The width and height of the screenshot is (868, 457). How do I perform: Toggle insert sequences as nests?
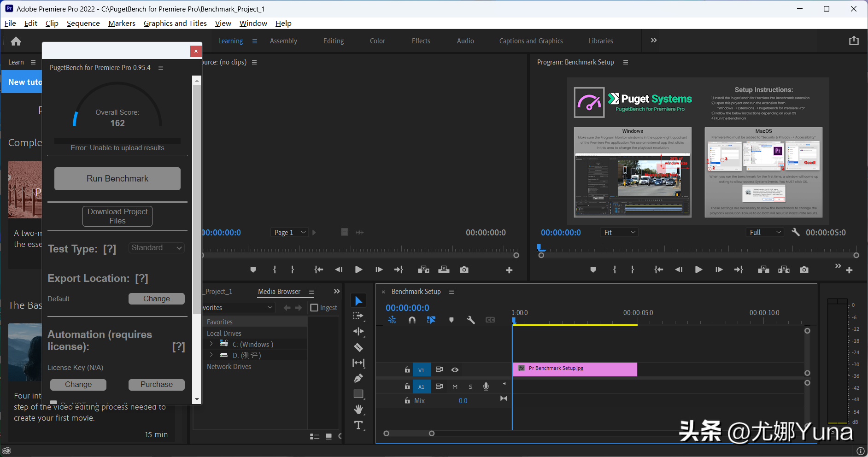tap(392, 320)
